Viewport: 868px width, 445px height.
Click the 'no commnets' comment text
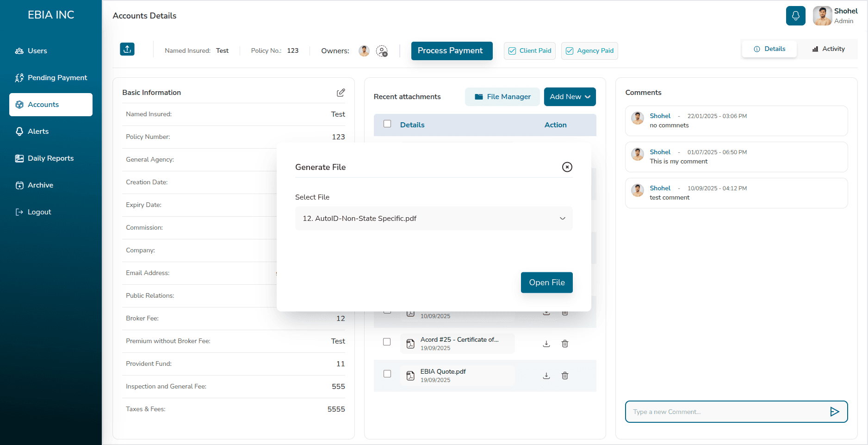click(669, 125)
